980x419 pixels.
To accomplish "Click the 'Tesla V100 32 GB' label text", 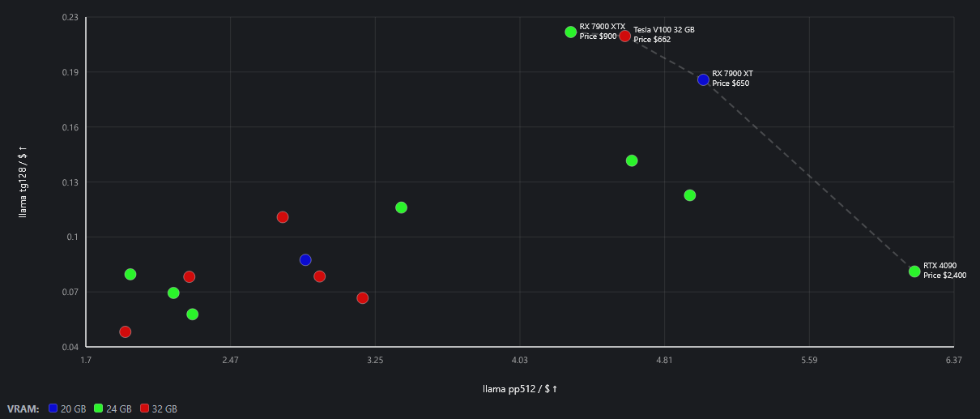I will pyautogui.click(x=664, y=30).
